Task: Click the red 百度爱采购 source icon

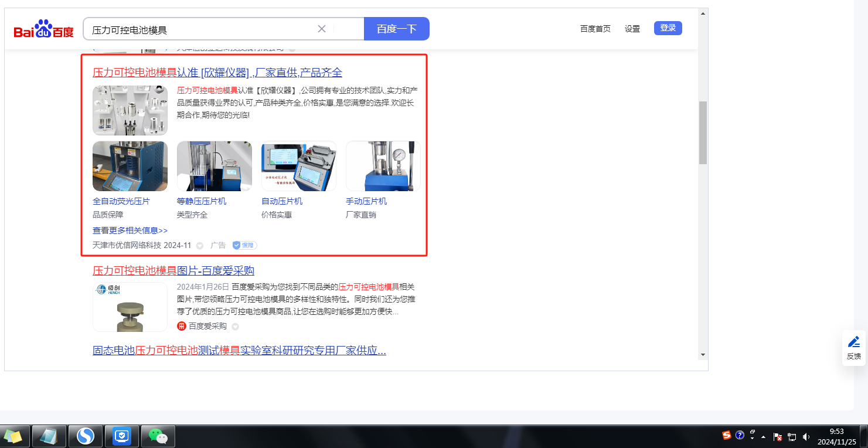Action: tap(182, 326)
